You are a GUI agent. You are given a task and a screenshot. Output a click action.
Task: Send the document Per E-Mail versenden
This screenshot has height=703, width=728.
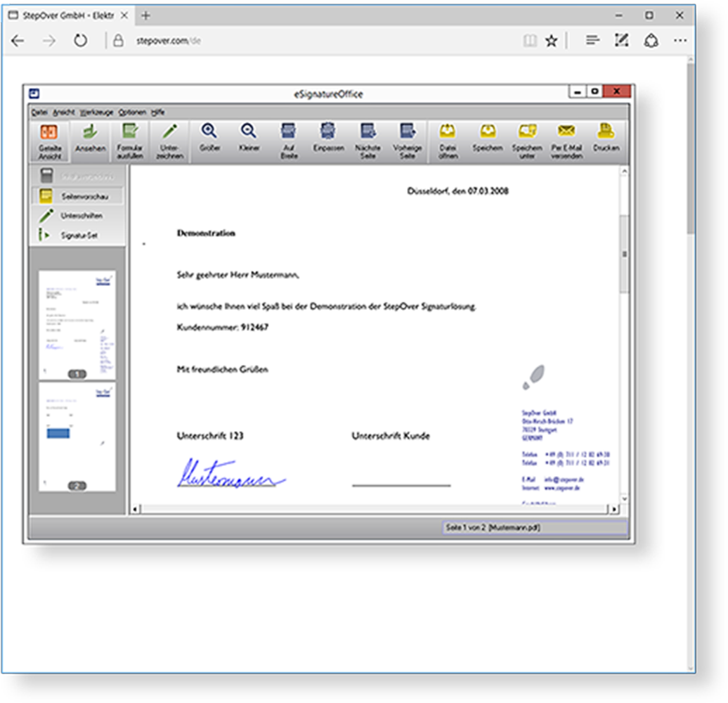(x=566, y=142)
